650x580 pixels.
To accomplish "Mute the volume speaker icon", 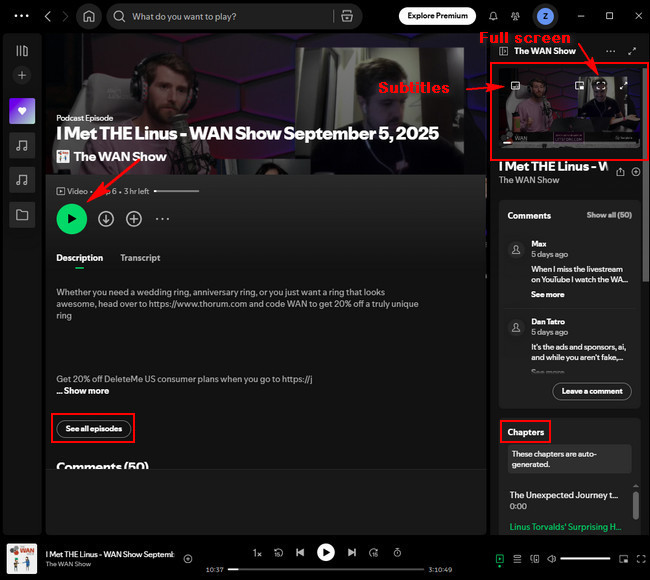I will pos(550,558).
